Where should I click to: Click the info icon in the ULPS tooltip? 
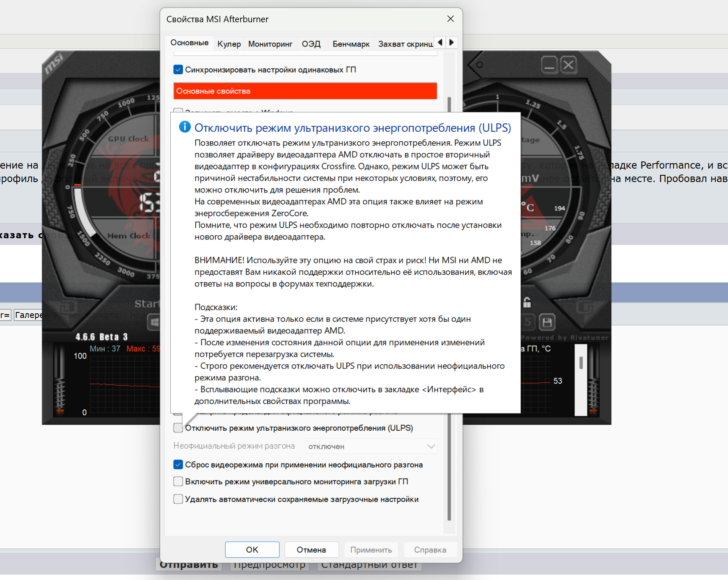click(185, 127)
